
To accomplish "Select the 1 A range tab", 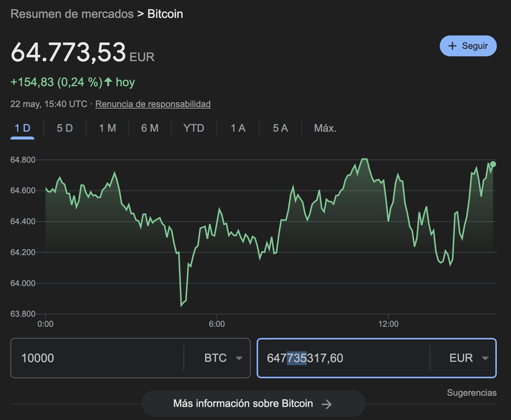I will [238, 128].
